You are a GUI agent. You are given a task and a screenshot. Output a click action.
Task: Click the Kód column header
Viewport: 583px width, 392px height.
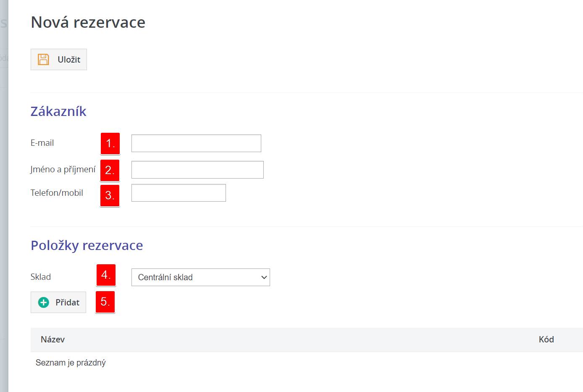tap(546, 339)
